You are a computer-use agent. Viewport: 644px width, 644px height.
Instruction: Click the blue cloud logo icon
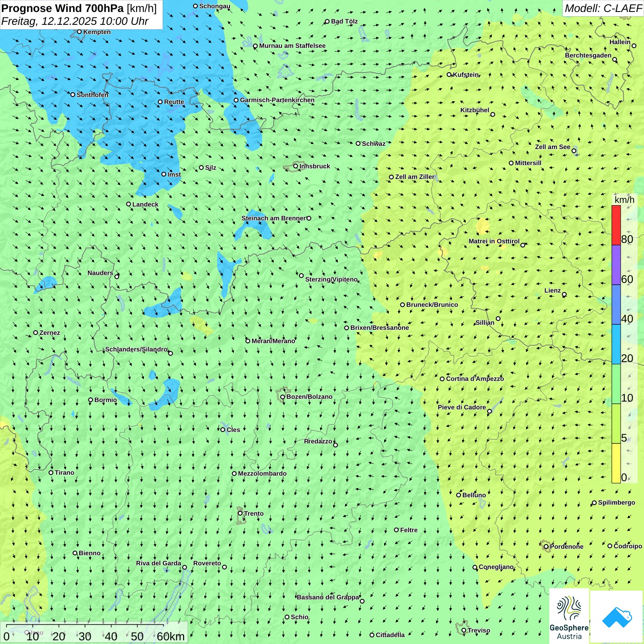(617, 617)
